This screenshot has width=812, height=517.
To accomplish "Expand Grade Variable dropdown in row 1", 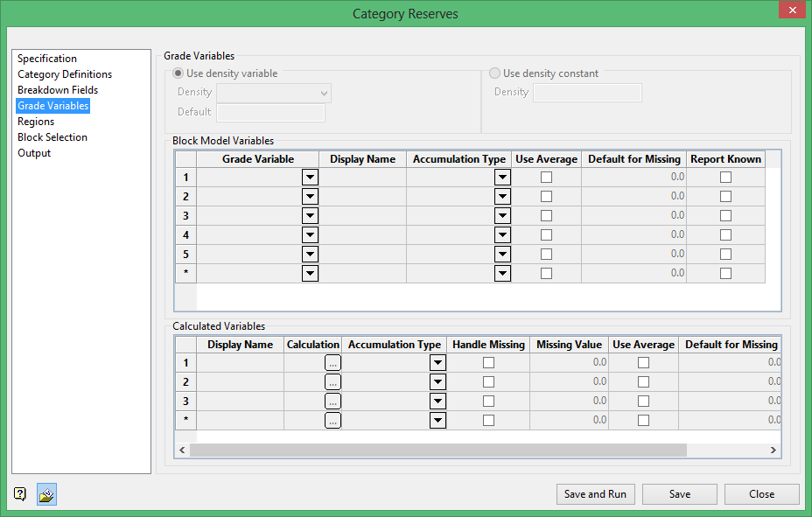I will (310, 178).
